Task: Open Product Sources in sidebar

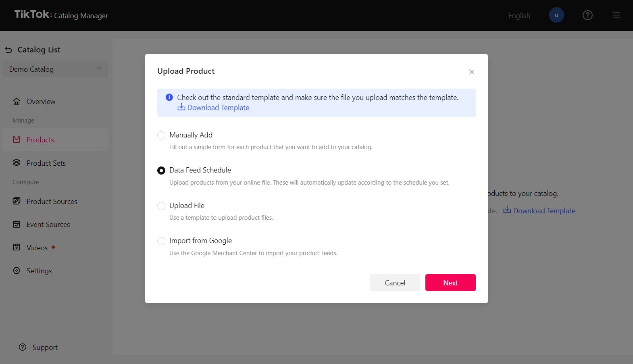Action: tap(52, 202)
